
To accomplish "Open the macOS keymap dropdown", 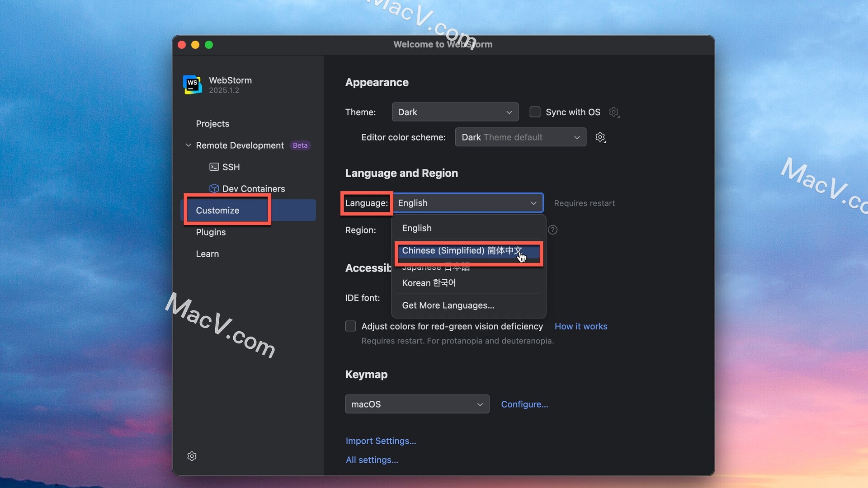I will click(417, 404).
